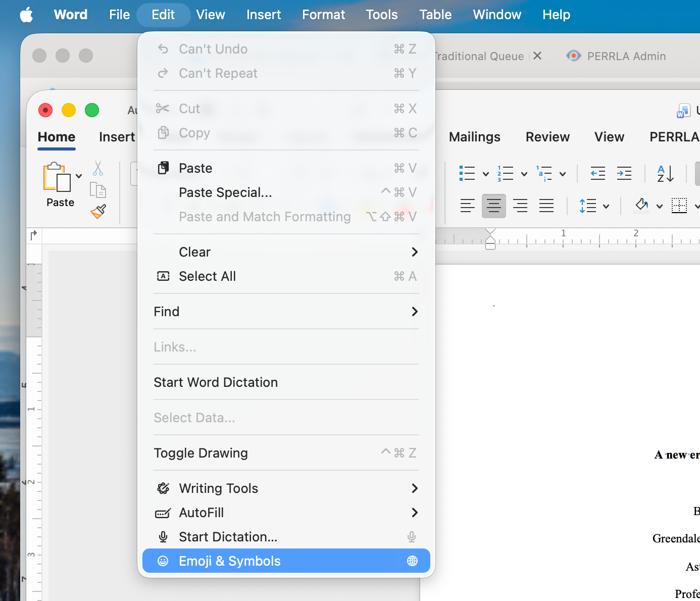The height and width of the screenshot is (601, 700).
Task: Open line spacing dropdown arrow
Action: (x=606, y=206)
